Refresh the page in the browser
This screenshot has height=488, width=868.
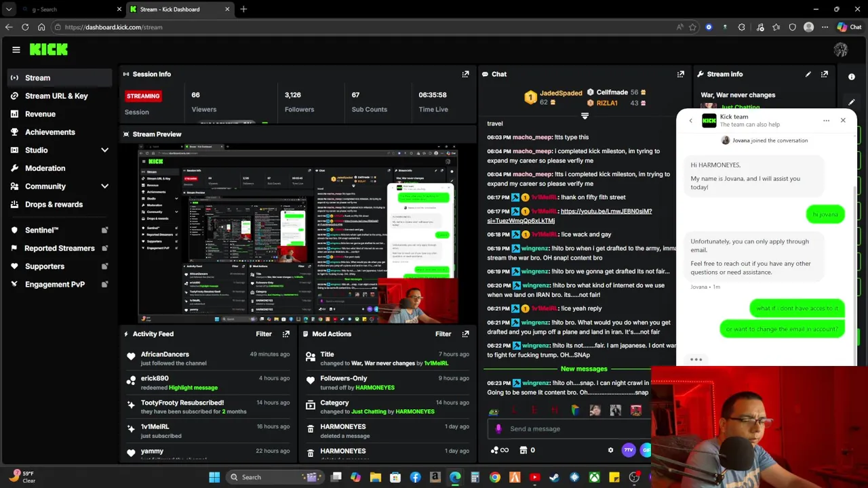(25, 27)
